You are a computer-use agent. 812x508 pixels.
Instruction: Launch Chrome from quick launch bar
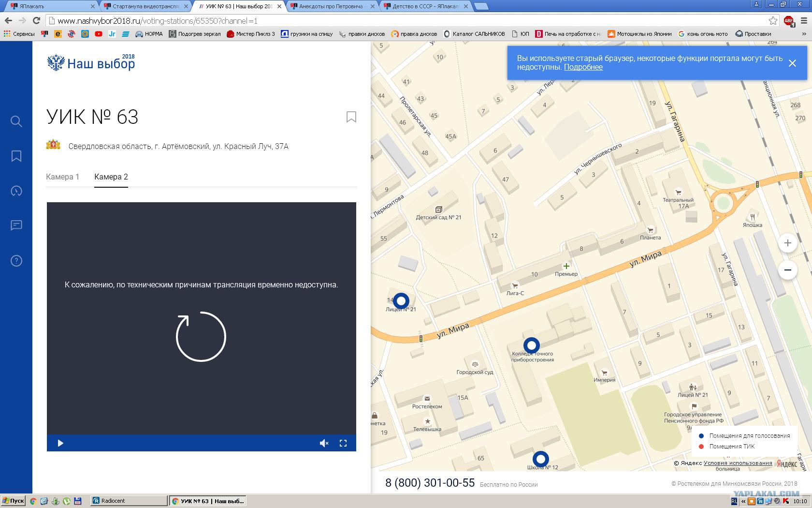pos(33,501)
